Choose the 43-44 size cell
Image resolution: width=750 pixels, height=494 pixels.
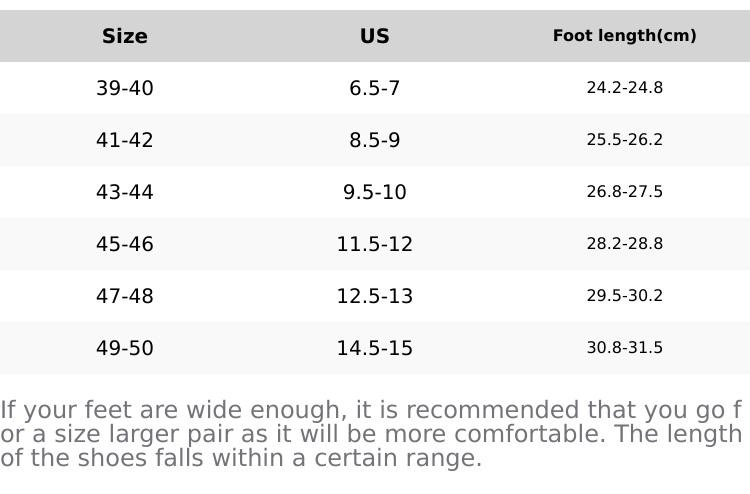(x=125, y=192)
